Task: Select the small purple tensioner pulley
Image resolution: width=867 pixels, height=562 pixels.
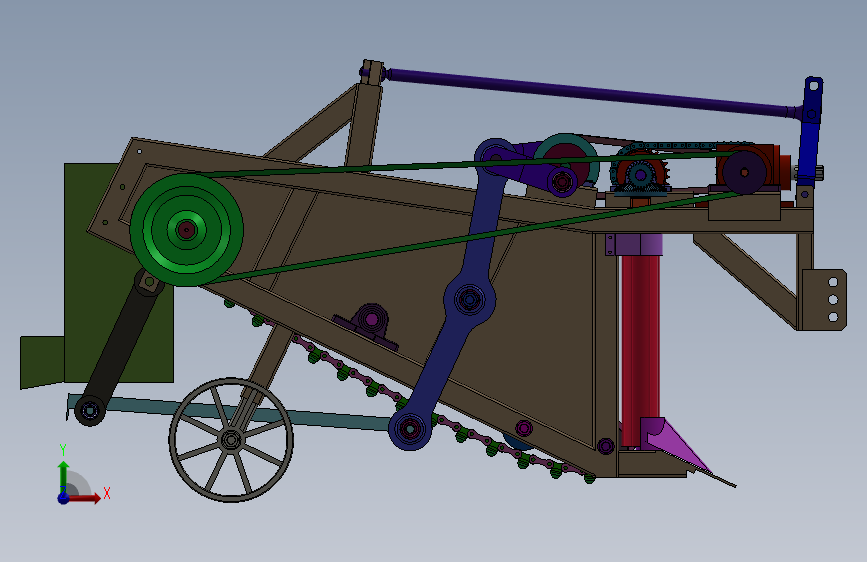Action: click(563, 181)
